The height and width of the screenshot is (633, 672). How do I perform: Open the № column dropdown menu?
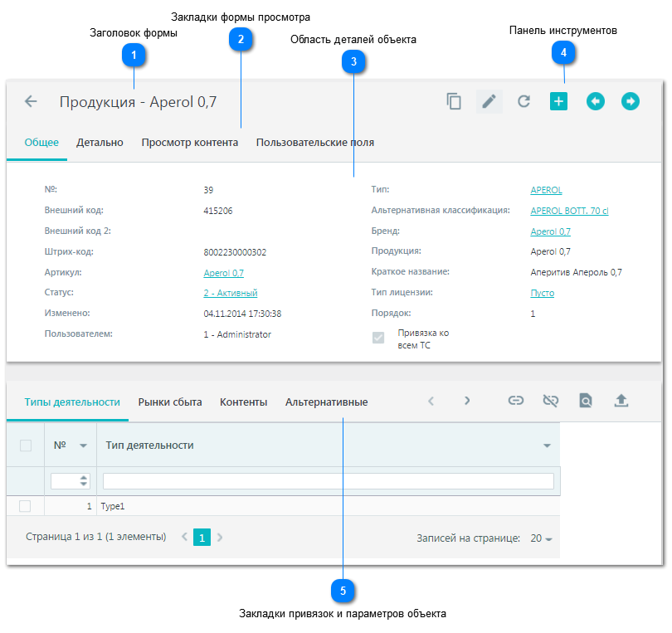click(x=84, y=446)
